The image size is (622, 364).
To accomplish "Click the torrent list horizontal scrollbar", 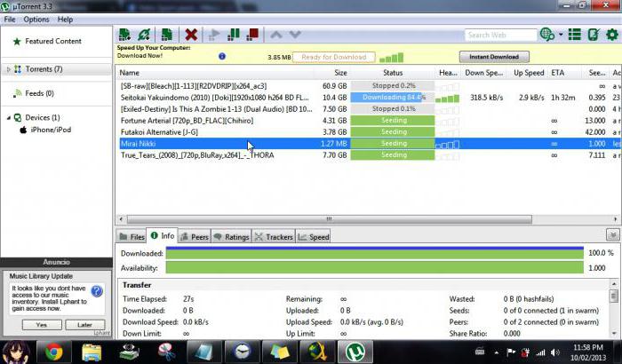I will tap(330, 219).
